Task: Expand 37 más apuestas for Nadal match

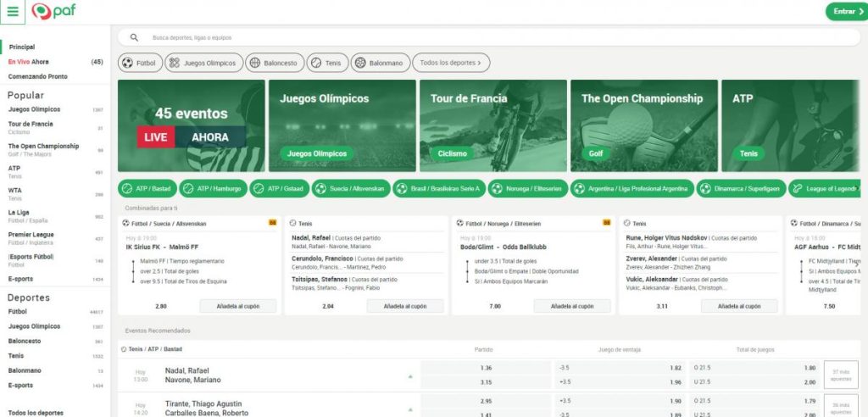Action: tap(841, 375)
